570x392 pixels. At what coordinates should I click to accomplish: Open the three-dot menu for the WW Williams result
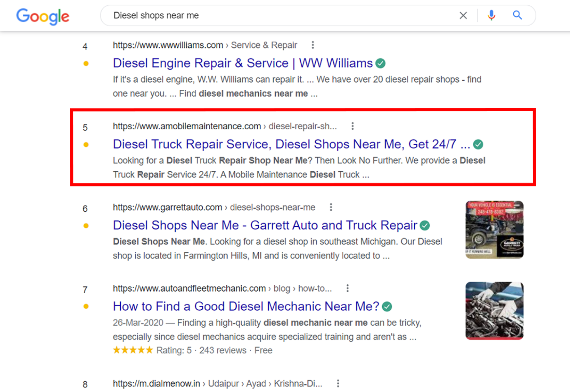pos(313,45)
